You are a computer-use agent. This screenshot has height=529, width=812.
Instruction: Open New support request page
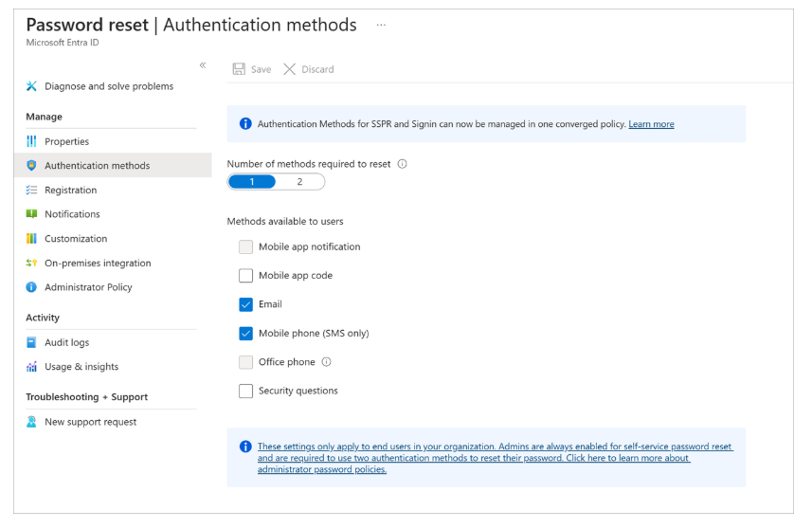90,422
